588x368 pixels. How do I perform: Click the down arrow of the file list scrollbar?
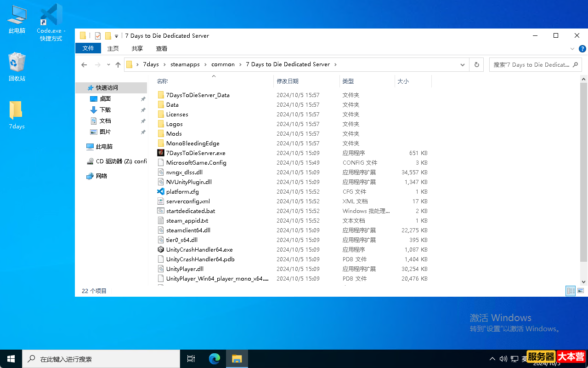(583, 282)
